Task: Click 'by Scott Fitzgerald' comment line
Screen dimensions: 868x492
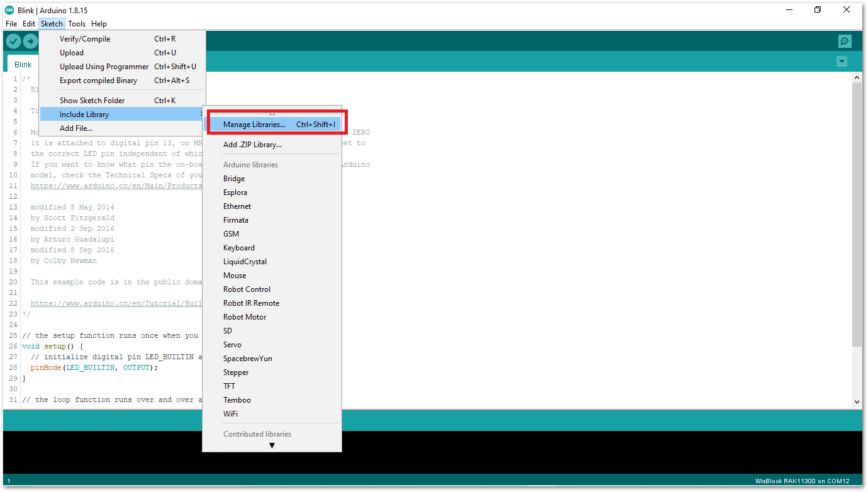Action: (x=72, y=218)
